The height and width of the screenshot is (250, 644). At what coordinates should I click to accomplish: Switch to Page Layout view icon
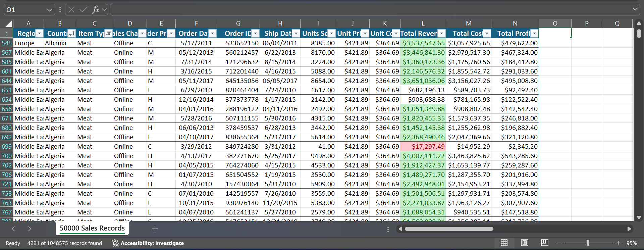click(525, 243)
